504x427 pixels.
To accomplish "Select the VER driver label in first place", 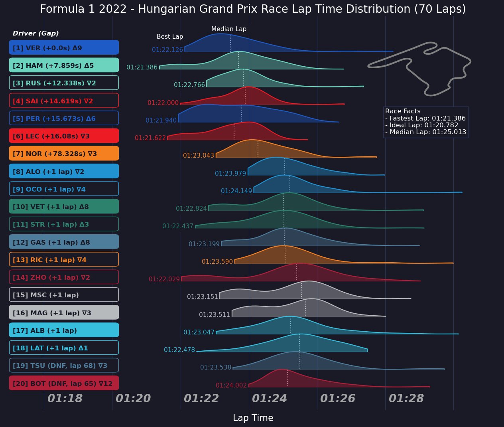I will coord(64,48).
